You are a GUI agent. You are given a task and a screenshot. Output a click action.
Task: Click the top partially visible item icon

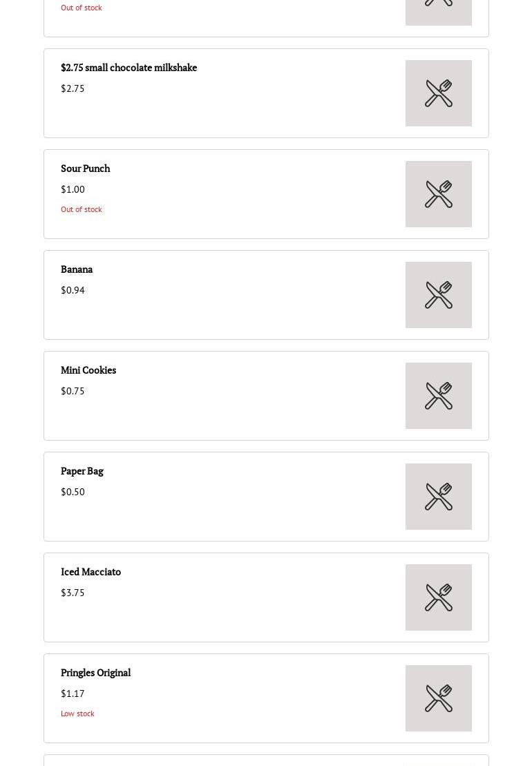[439, 10]
